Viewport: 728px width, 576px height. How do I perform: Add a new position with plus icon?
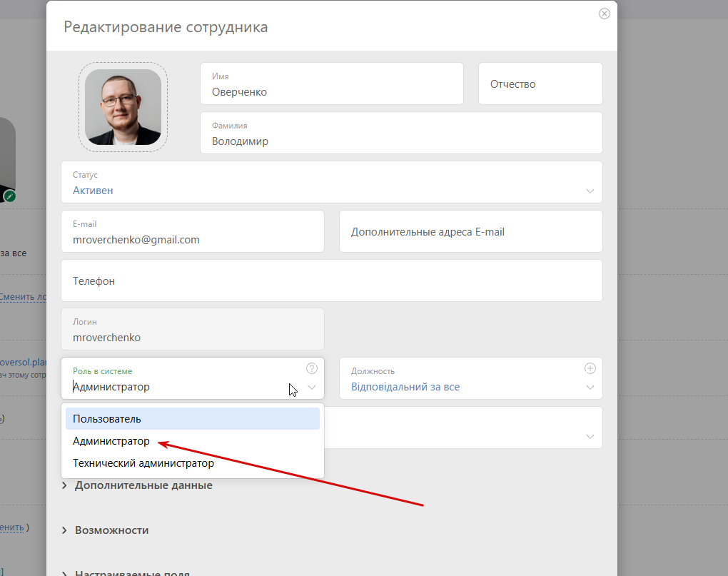tap(590, 368)
